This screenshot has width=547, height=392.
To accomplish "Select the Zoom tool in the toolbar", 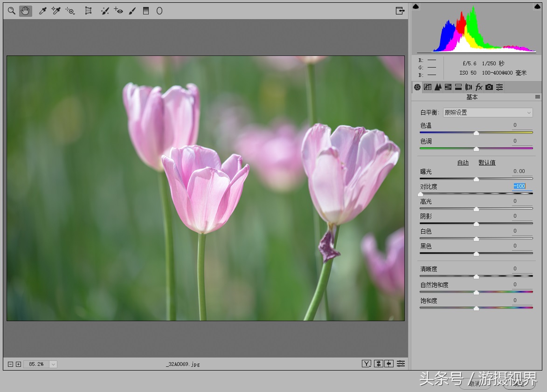I will [12, 11].
